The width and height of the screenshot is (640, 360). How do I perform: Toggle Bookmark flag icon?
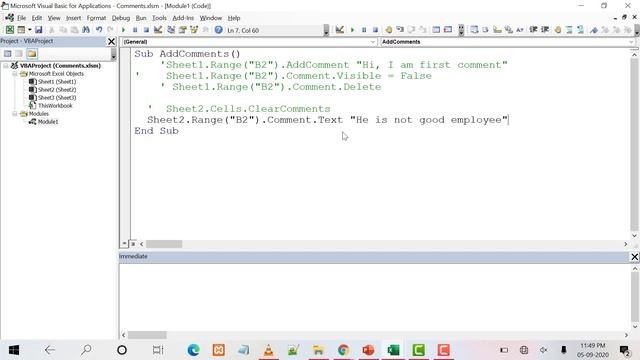(594, 29)
